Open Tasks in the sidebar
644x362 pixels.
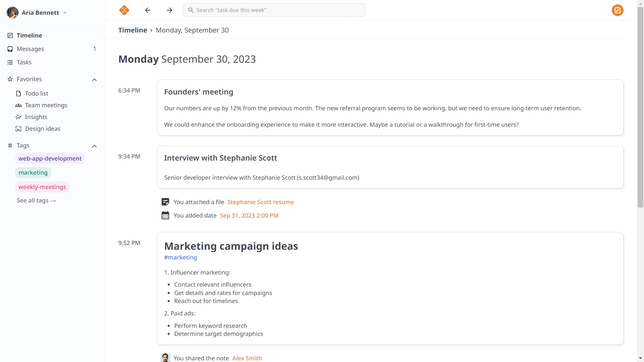click(x=24, y=62)
